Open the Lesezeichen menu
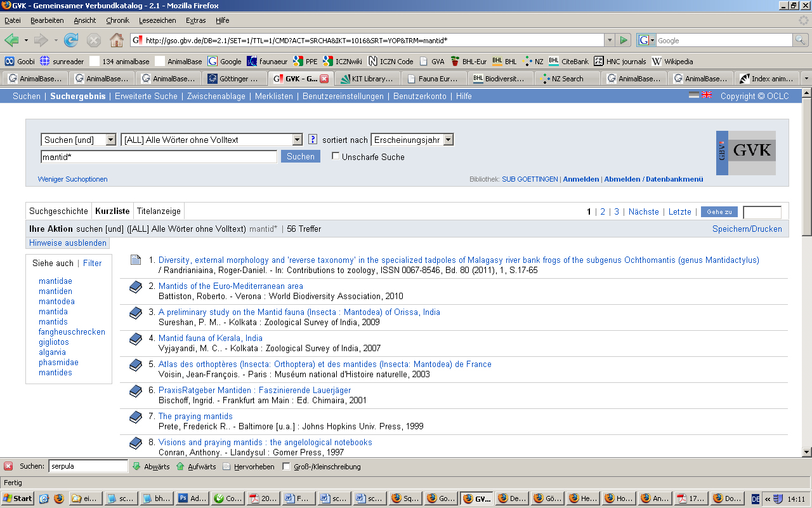The image size is (812, 508). [x=157, y=20]
